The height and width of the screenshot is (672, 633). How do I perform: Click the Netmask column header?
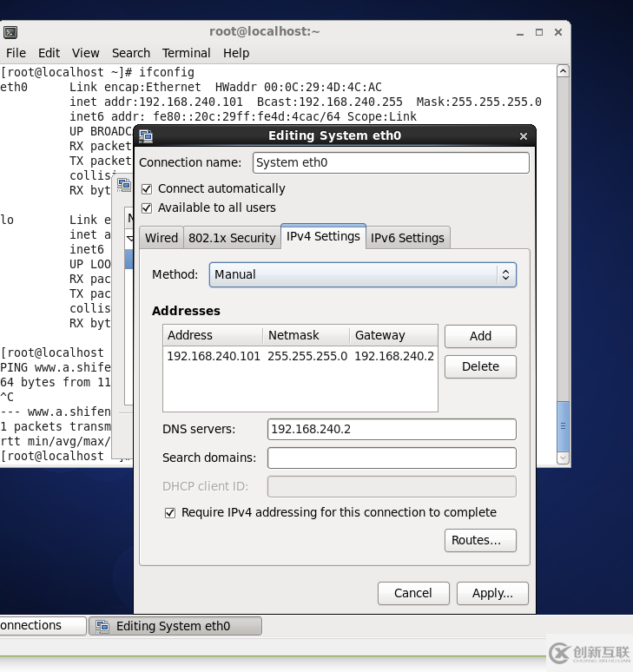306,336
